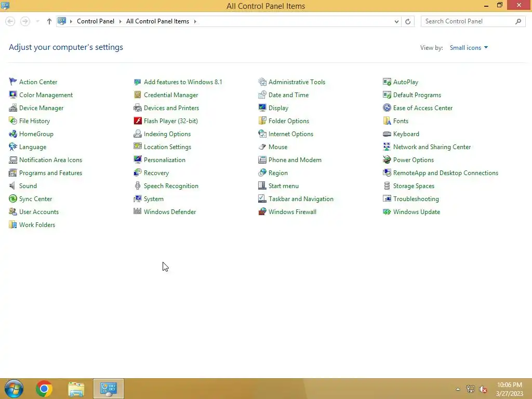The width and height of the screenshot is (532, 399).
Task: Open the Power Options icon
Action: (x=387, y=160)
